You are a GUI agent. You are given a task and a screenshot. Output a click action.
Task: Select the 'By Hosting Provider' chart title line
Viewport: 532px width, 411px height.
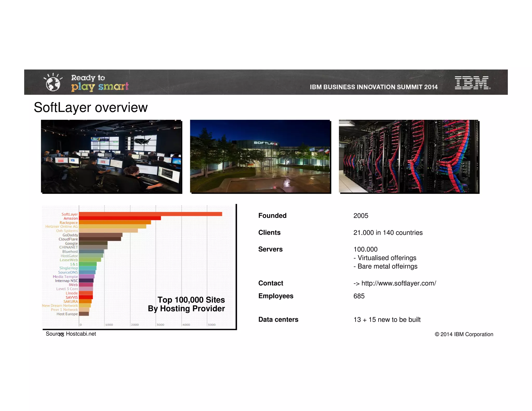point(187,309)
